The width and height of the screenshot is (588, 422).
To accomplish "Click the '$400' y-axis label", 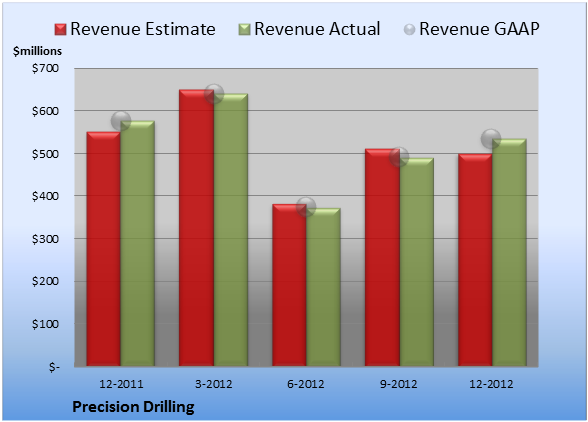I will point(45,196).
